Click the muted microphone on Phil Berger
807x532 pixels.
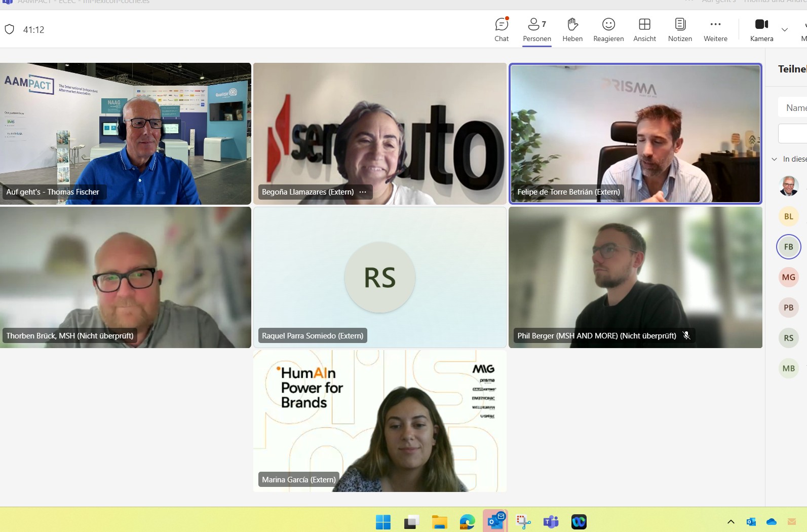[686, 335]
